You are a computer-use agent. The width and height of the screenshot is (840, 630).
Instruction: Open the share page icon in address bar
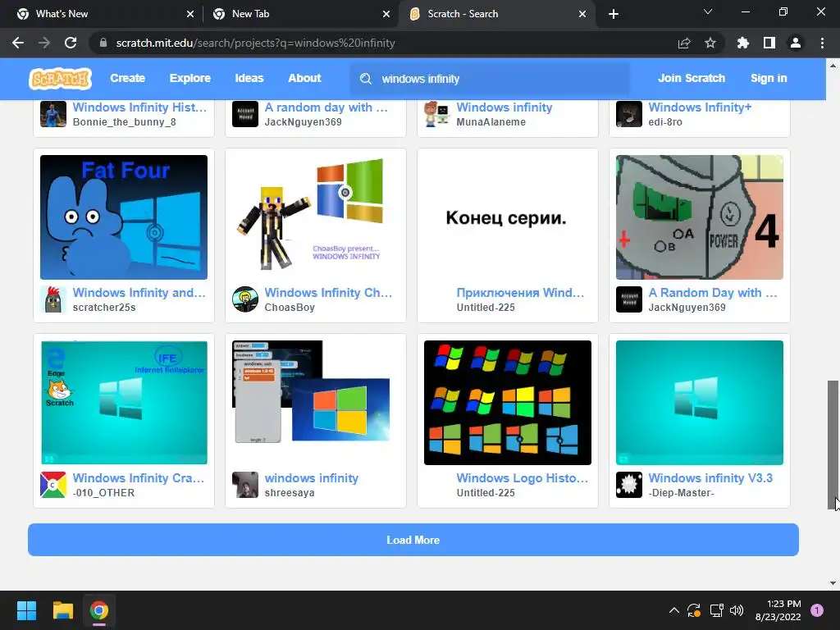[x=684, y=43]
